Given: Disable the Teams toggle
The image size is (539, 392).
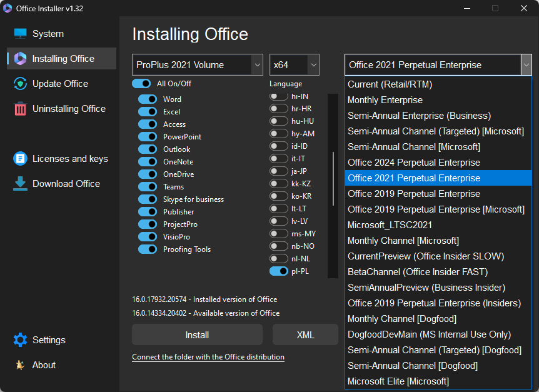Looking at the screenshot, I should coord(148,186).
